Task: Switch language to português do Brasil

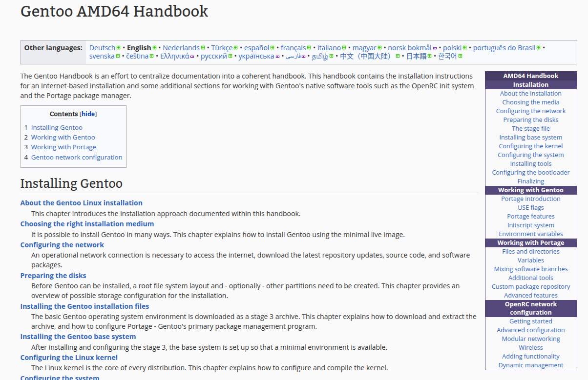Action: click(x=504, y=48)
